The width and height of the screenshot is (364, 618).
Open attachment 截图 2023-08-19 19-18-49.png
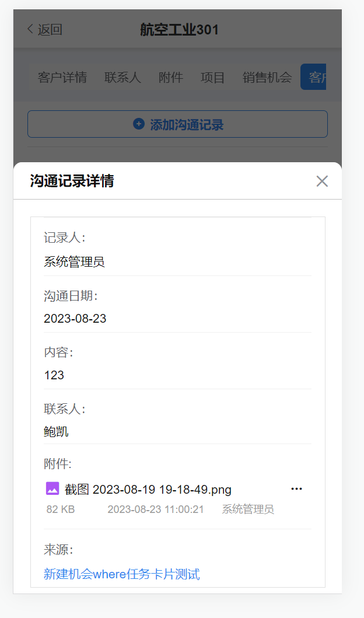[148, 490]
